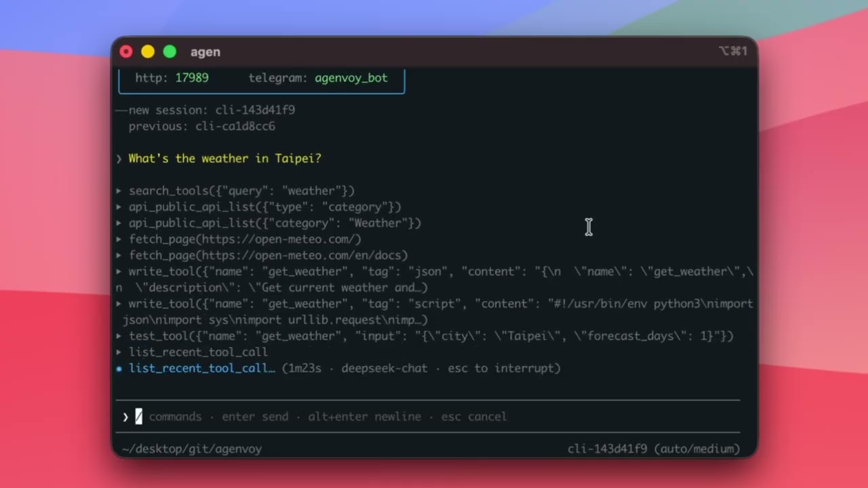This screenshot has height=488, width=868.
Task: Click the 'agen' window title
Action: pyautogui.click(x=205, y=52)
